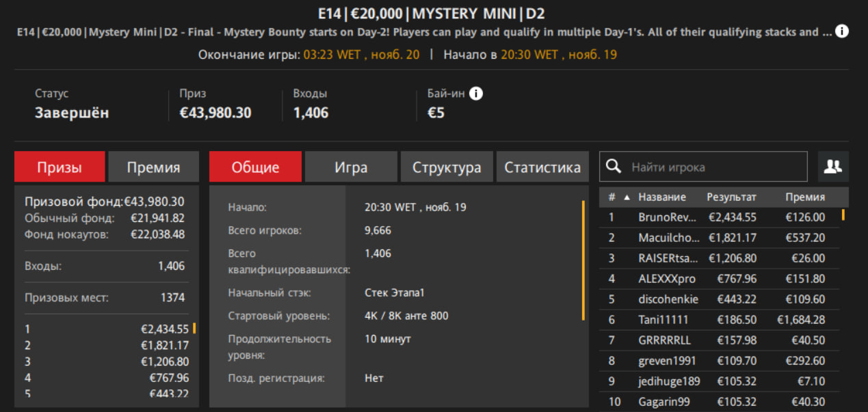Viewport: 868px width, 412px height.
Task: Click the info icon beside Бай-ин
Action: point(476,94)
